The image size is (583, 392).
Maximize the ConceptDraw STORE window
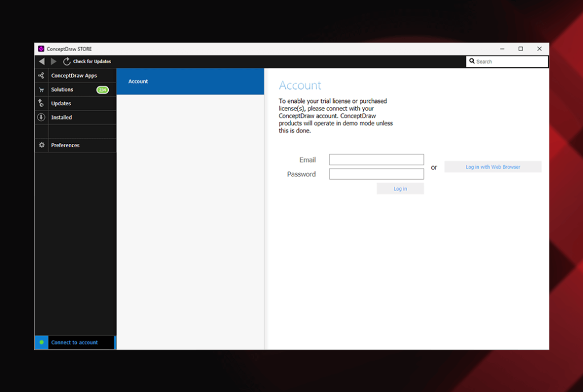[520, 49]
